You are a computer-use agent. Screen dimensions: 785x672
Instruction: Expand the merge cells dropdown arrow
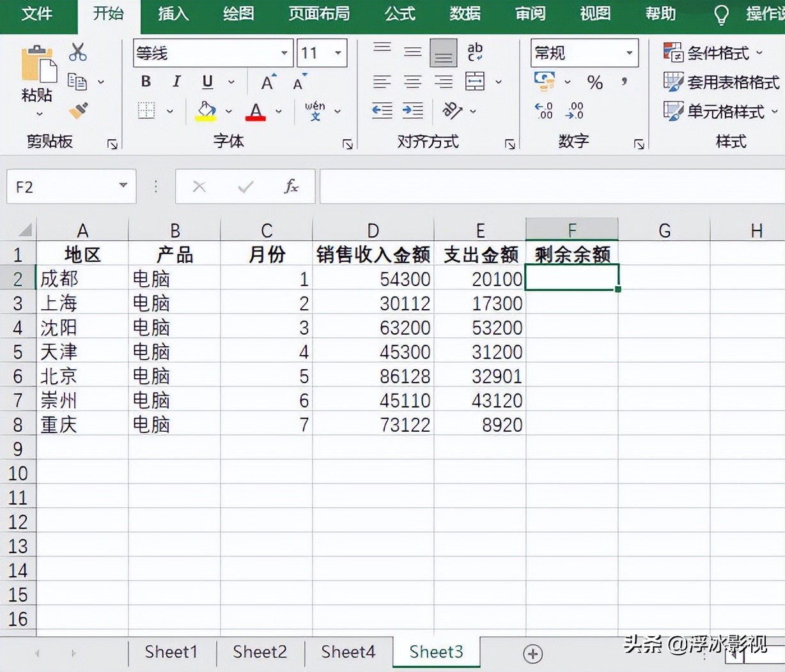[499, 82]
